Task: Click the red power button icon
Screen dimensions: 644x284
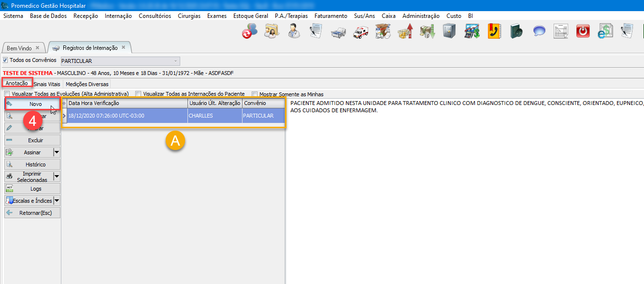Action: [583, 31]
